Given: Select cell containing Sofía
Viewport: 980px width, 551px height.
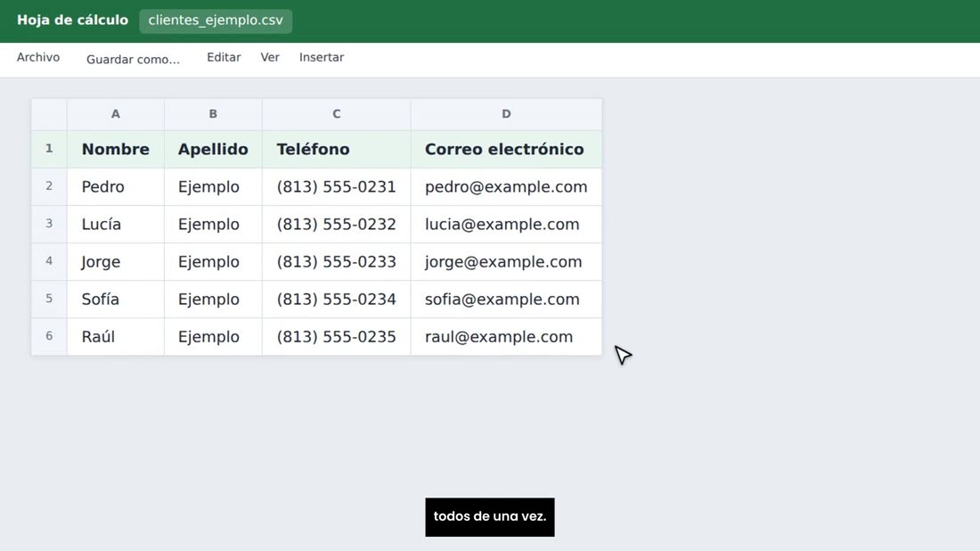Looking at the screenshot, I should [116, 299].
